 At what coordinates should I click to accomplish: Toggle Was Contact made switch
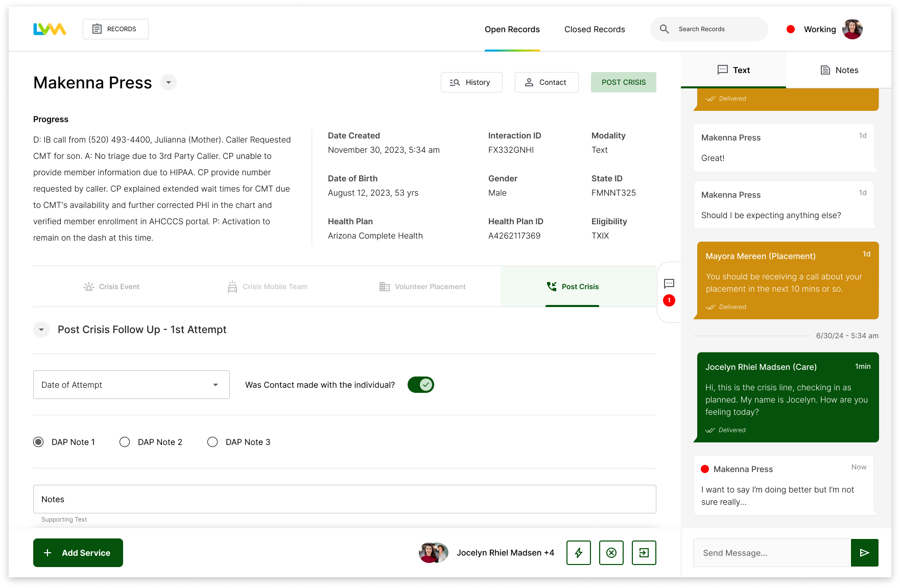pos(421,385)
